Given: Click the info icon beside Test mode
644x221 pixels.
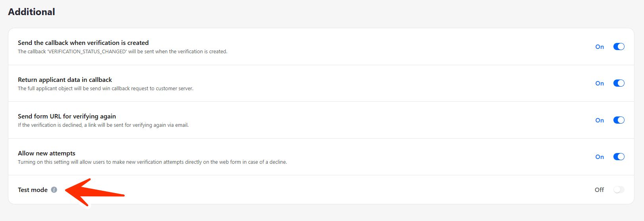Looking at the screenshot, I should [54, 190].
